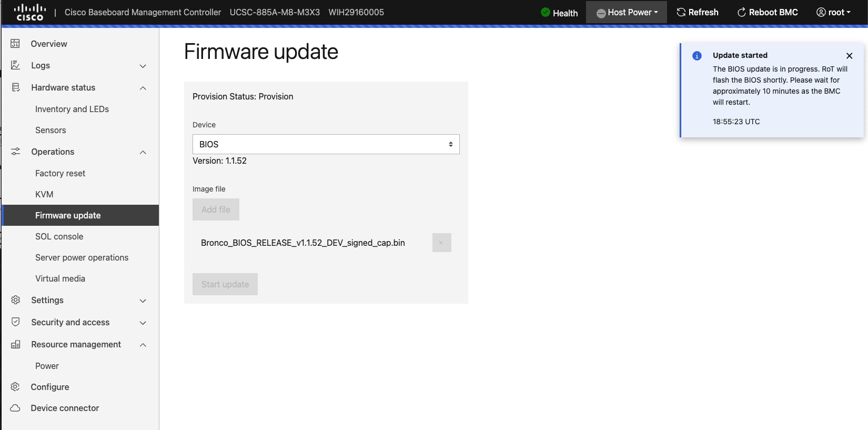The image size is (868, 430).
Task: Click the Configure gear icon
Action: coord(15,387)
